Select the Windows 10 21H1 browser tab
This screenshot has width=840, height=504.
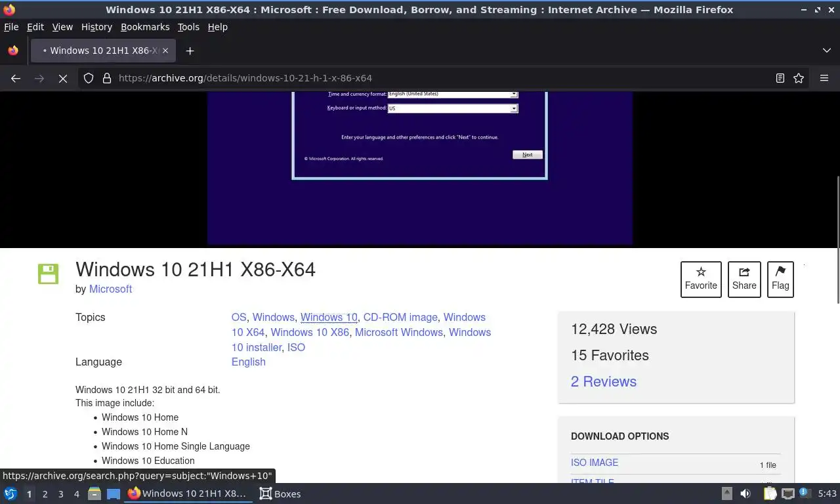coord(103,51)
